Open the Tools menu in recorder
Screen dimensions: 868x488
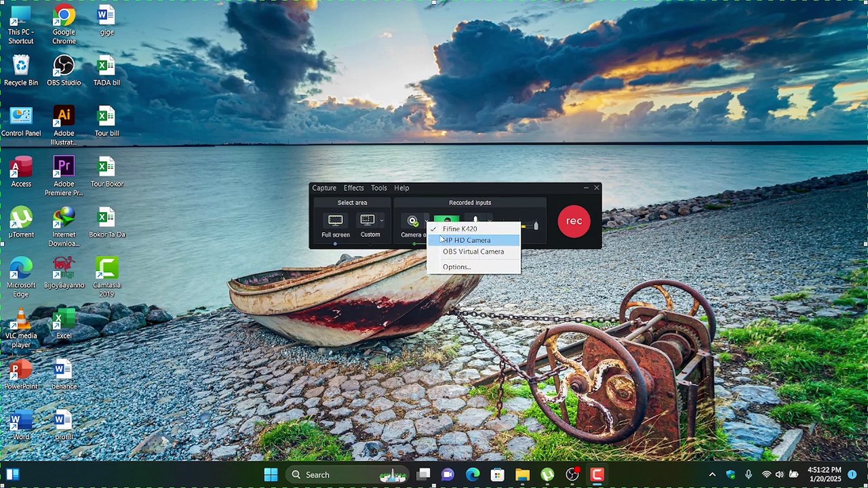(x=378, y=188)
